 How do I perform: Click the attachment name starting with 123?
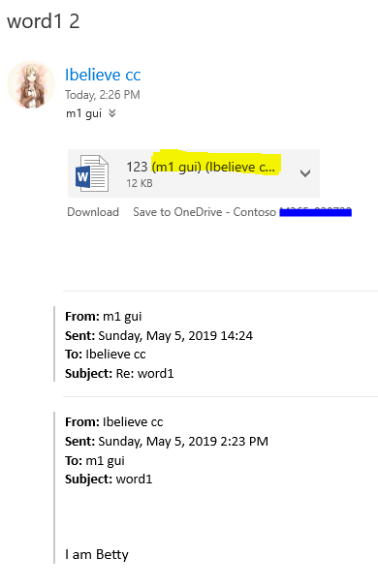(x=201, y=167)
